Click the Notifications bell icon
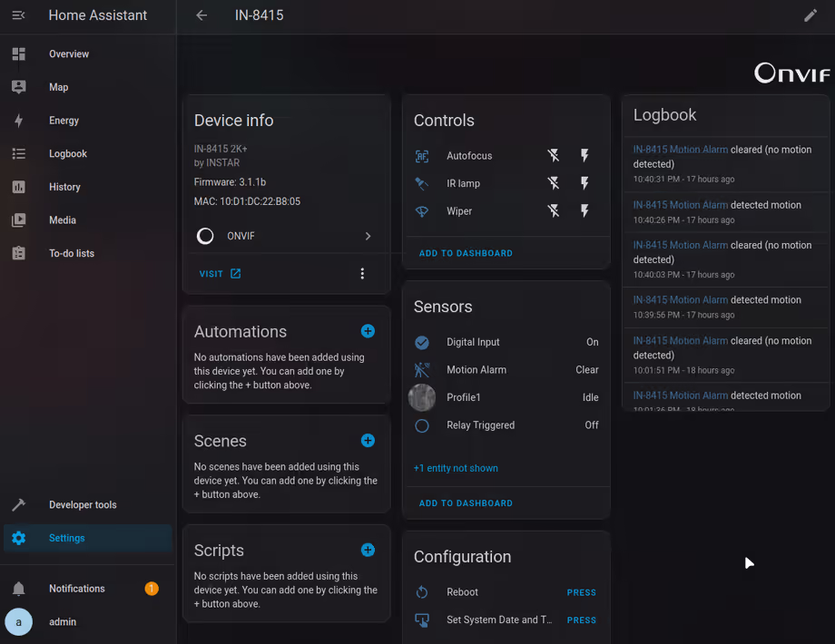This screenshot has height=644, width=835. point(19,589)
